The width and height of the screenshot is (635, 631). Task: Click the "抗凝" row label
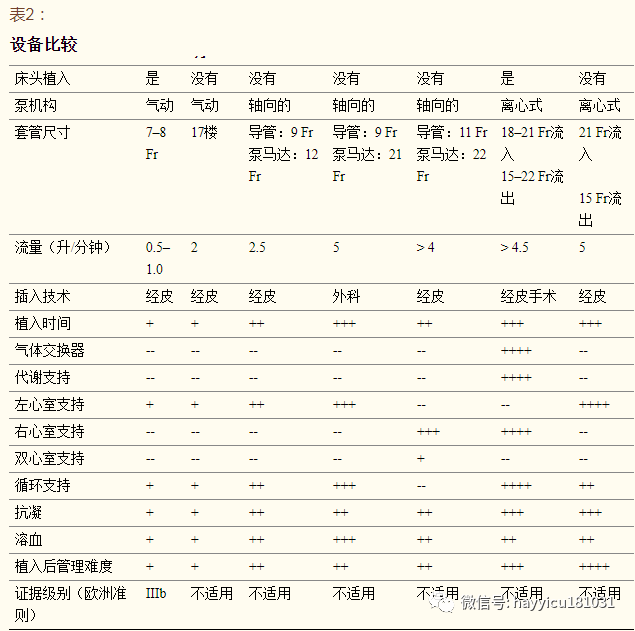(x=28, y=513)
